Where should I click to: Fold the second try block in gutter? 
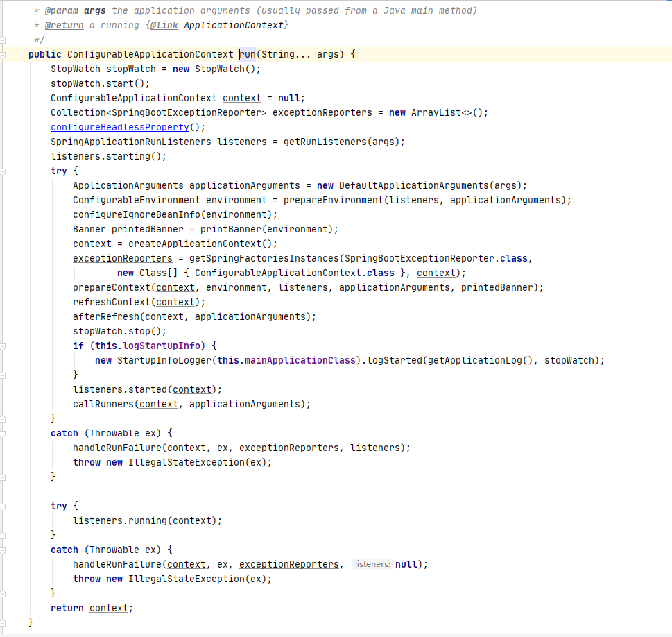coord(3,506)
